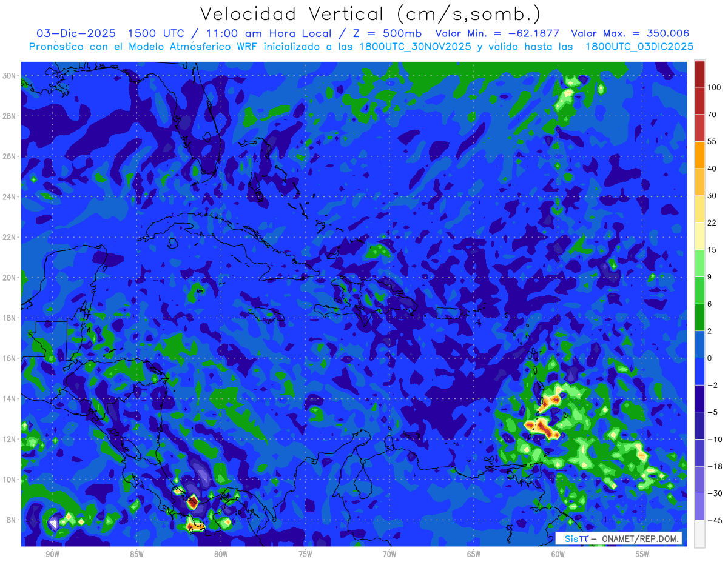728x562 pixels.
Task: Click the dark red swatch above 100
Action: tap(699, 74)
